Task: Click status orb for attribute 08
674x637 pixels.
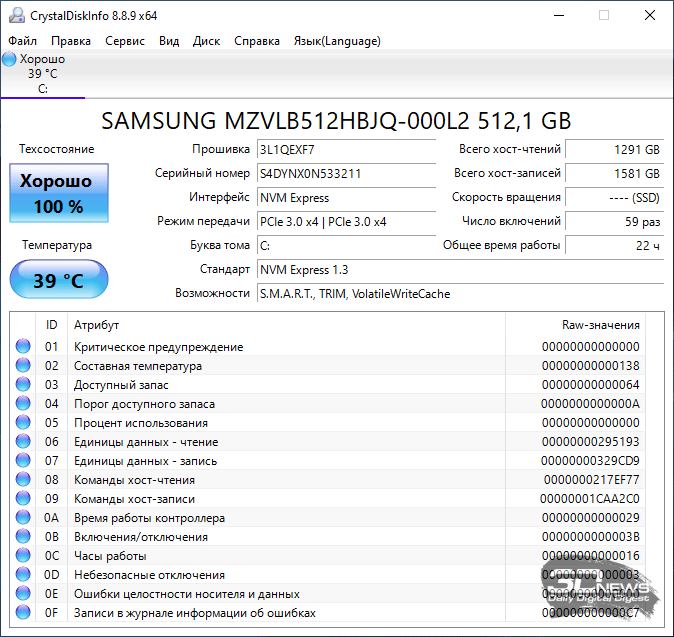Action: 23,479
